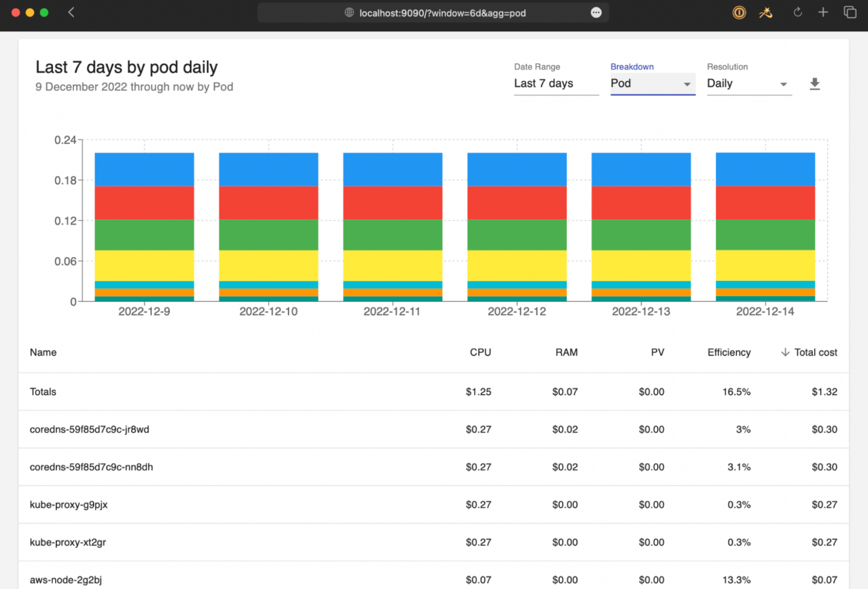The height and width of the screenshot is (589, 868).
Task: Click the localhost:9090 address bar
Action: [x=433, y=13]
